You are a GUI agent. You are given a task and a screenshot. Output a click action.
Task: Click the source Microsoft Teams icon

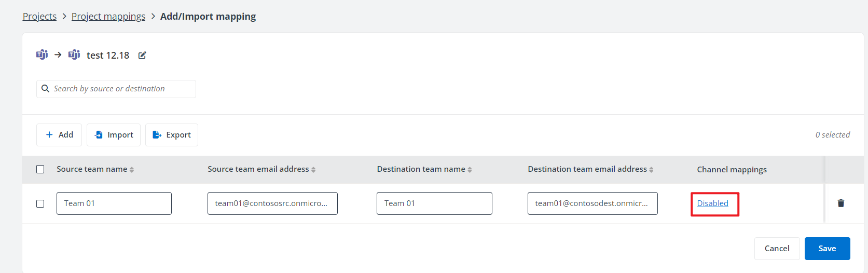42,54
